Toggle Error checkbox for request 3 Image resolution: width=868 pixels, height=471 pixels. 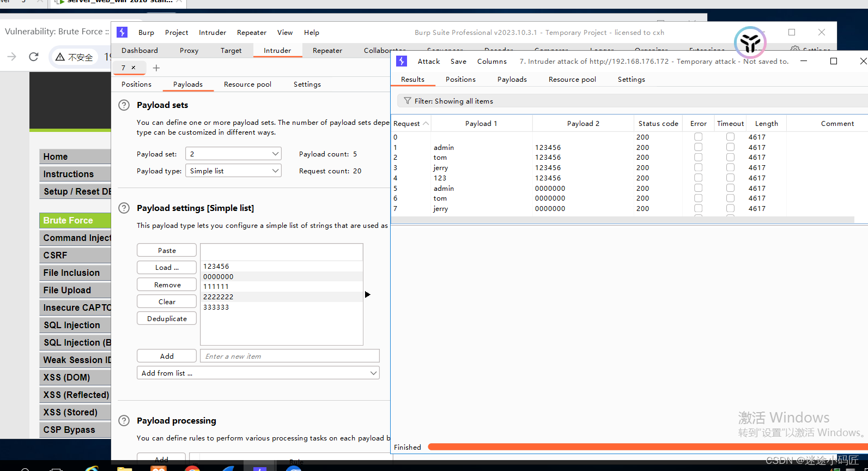698,167
